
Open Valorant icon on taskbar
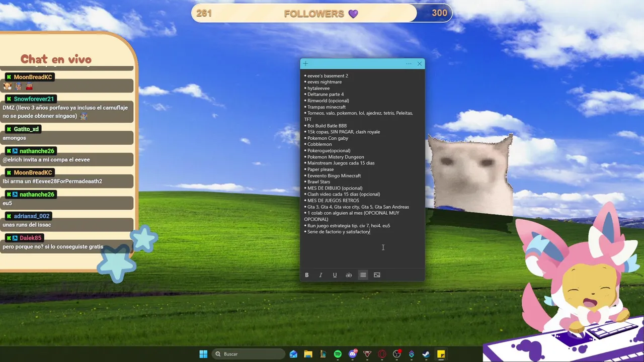(x=367, y=354)
